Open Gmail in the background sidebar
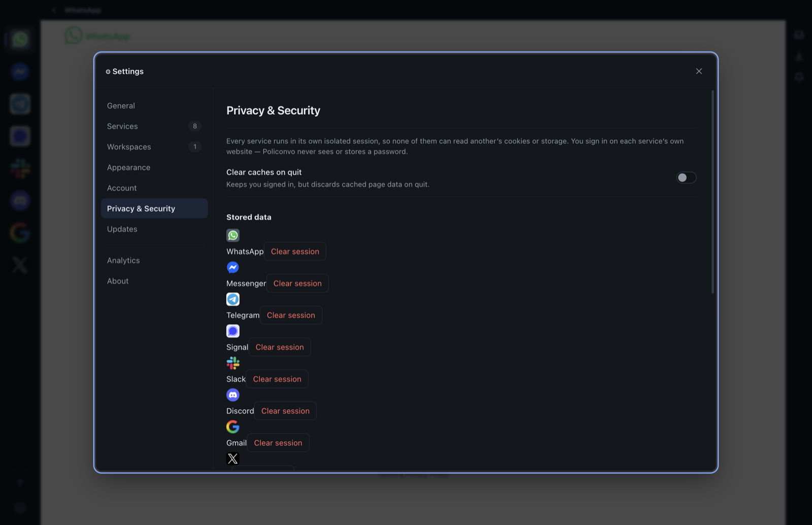The image size is (812, 525). pos(20,233)
